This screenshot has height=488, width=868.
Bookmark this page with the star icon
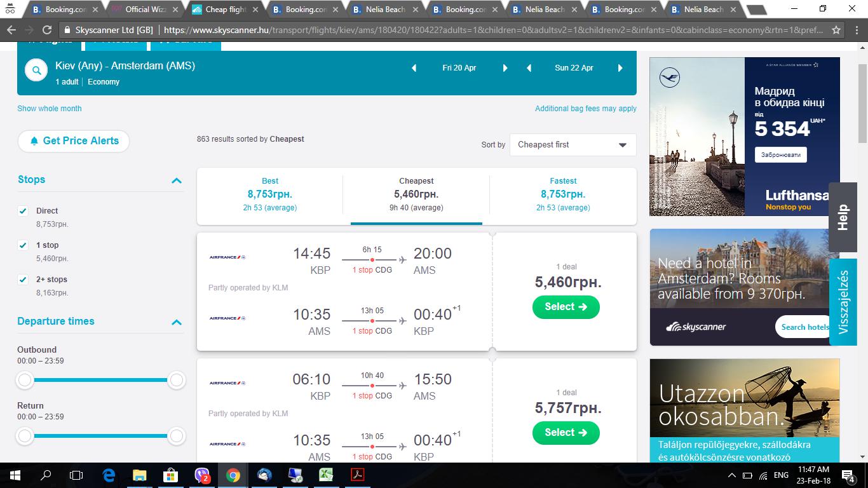[836, 30]
